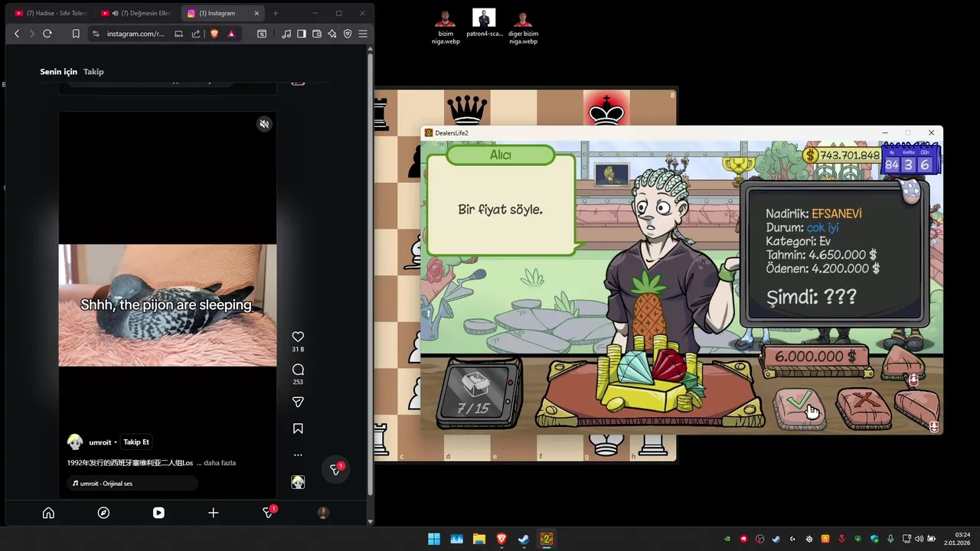Viewport: 980px width, 551px height.
Task: Raise the price with the upper triangle button
Action: tap(902, 364)
